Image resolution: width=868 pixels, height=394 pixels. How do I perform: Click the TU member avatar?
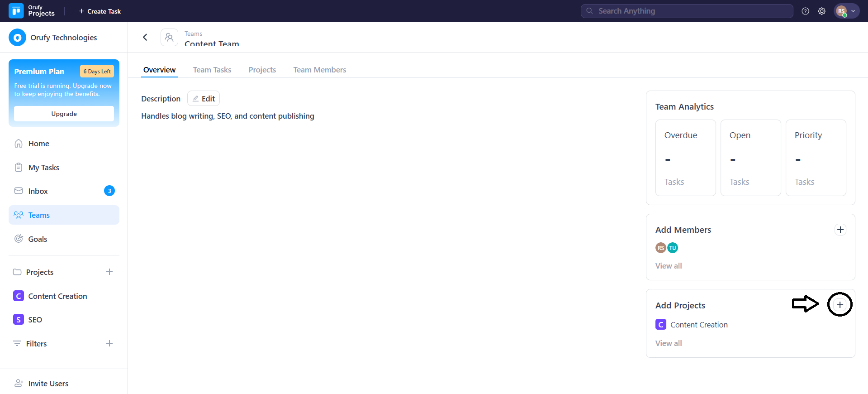[673, 248]
